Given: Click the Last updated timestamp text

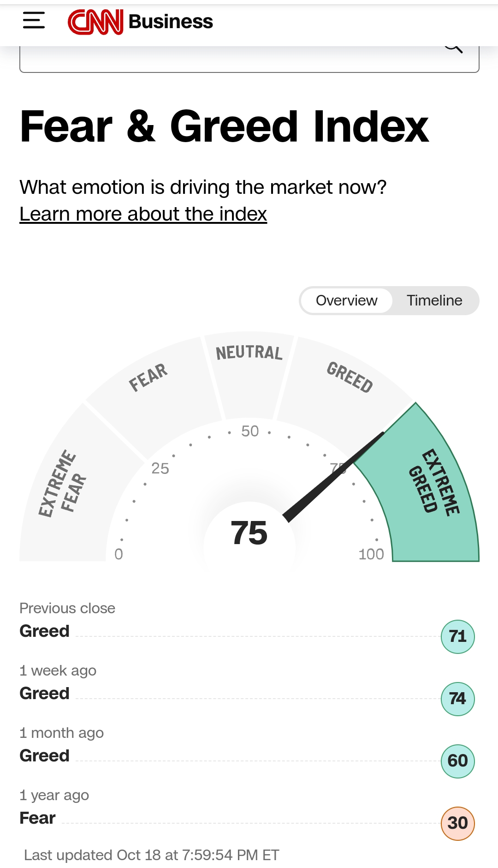Looking at the screenshot, I should [x=152, y=855].
